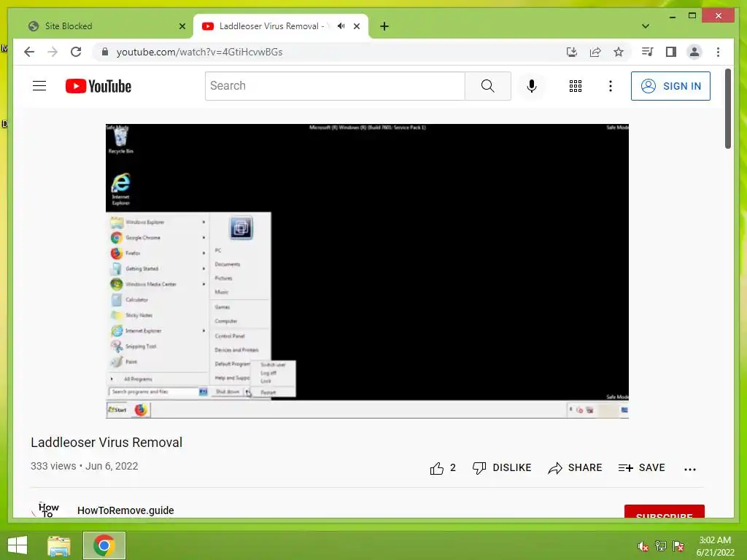The height and width of the screenshot is (560, 747).
Task: Bookmark this page with star
Action: point(619,52)
